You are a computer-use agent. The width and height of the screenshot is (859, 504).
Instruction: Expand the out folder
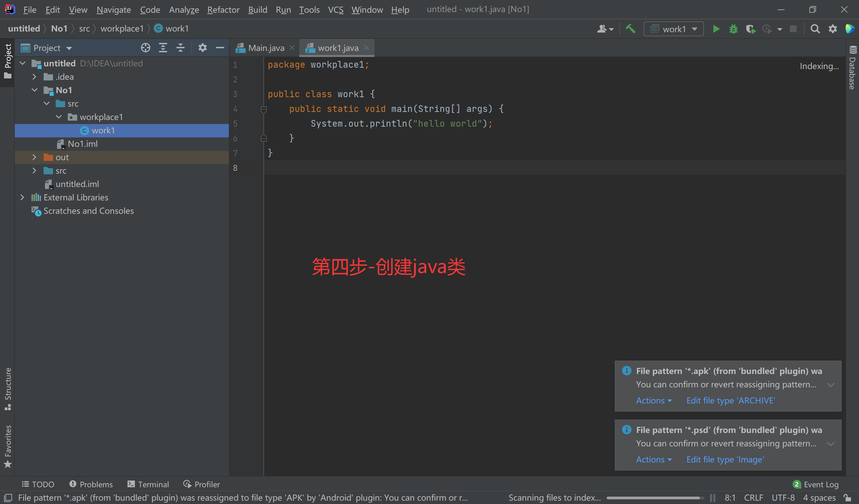tap(34, 157)
